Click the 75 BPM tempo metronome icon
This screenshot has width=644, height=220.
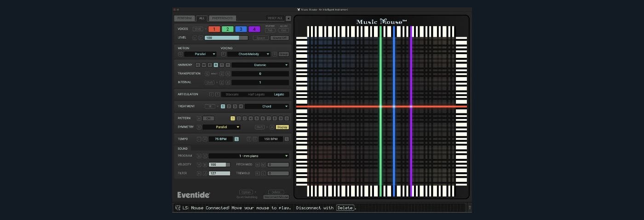236,139
